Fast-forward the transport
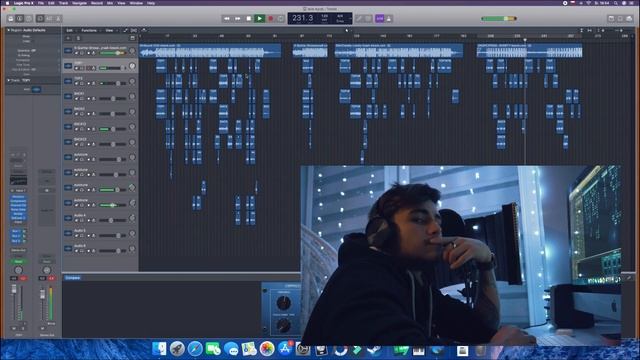 238,19
